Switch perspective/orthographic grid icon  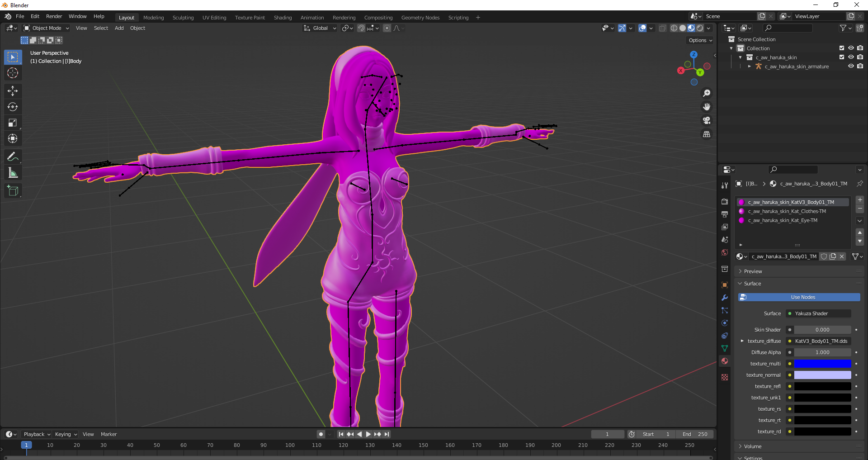tap(707, 134)
